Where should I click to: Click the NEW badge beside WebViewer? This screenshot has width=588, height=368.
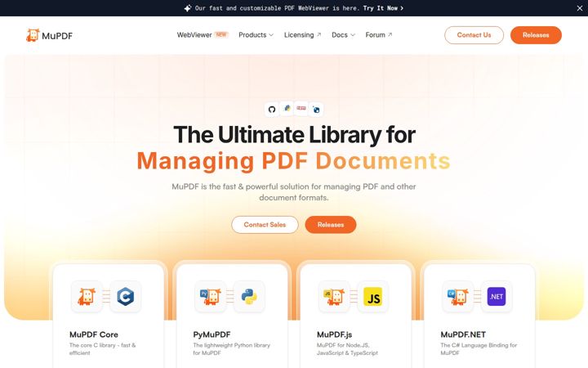pyautogui.click(x=220, y=34)
